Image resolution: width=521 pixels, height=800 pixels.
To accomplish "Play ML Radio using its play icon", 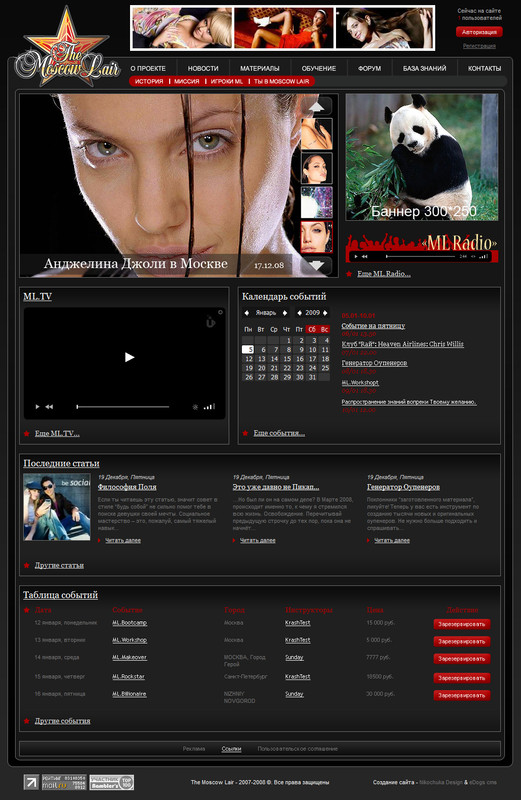I will pyautogui.click(x=356, y=256).
